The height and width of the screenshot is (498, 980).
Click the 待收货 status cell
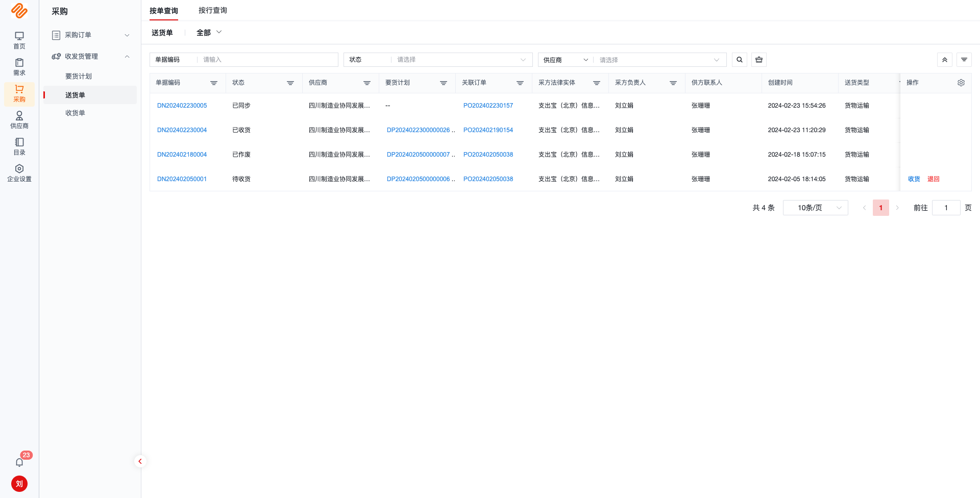tap(241, 179)
